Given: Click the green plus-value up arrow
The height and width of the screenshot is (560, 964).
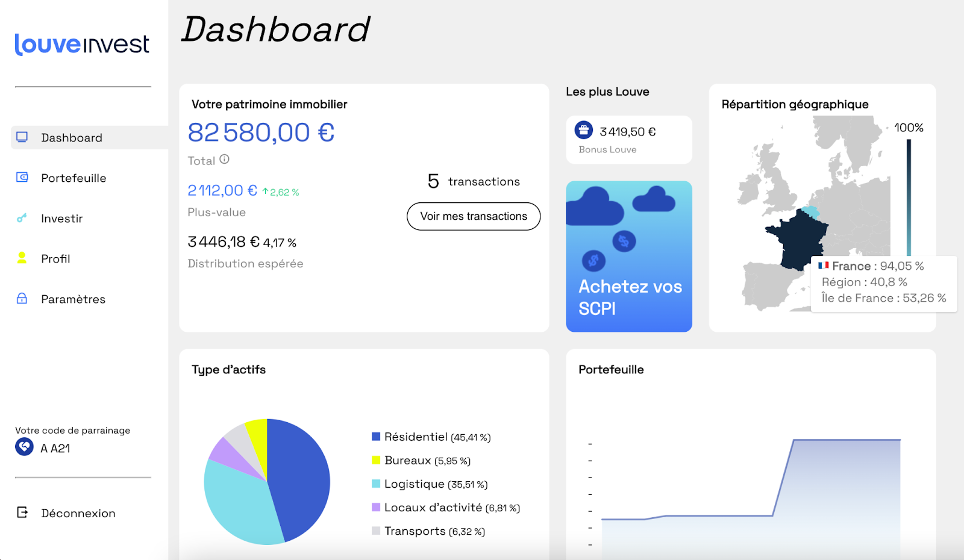Looking at the screenshot, I should click(x=265, y=191).
